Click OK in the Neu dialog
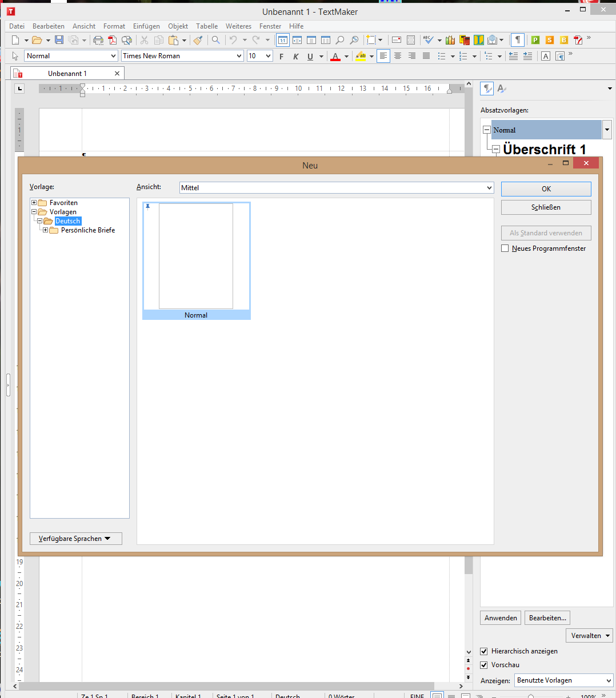The height and width of the screenshot is (698, 616). point(546,189)
